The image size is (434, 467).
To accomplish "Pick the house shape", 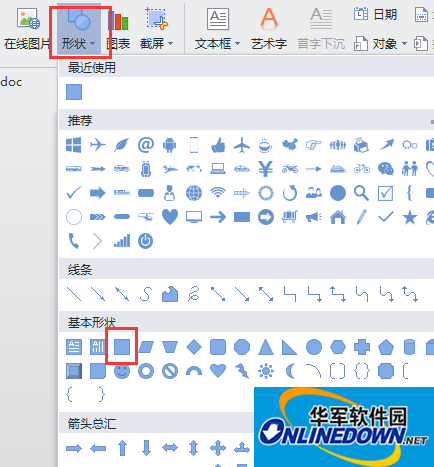I will tap(338, 217).
